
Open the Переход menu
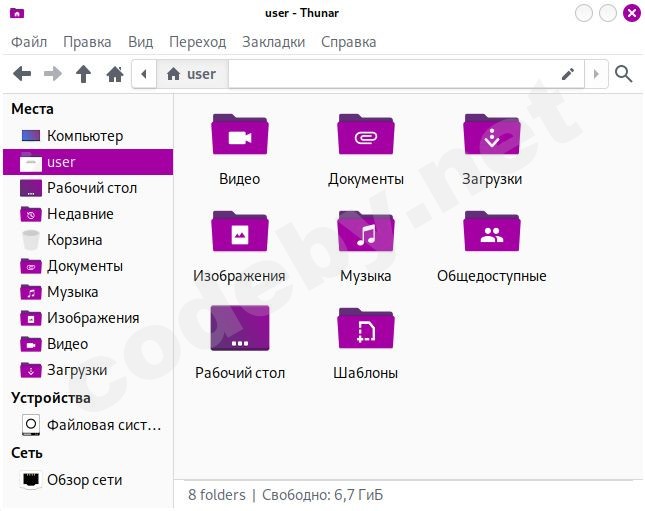(198, 42)
